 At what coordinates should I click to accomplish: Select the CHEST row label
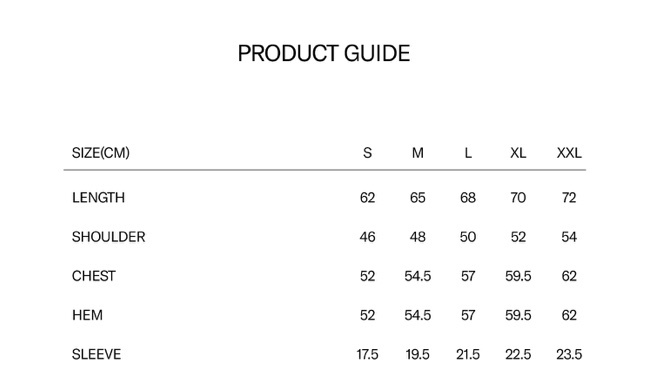click(94, 276)
